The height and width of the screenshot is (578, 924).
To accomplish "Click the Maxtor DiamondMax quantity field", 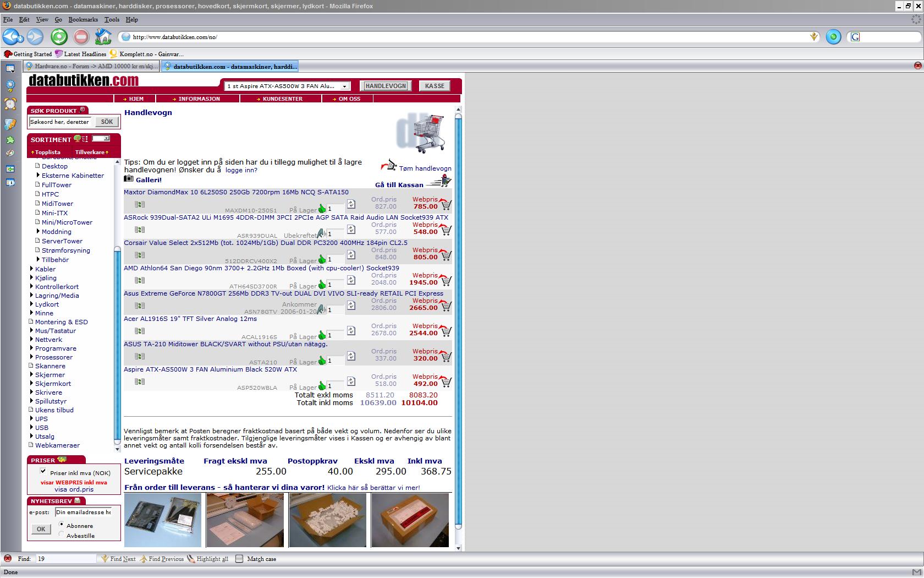I will (335, 209).
